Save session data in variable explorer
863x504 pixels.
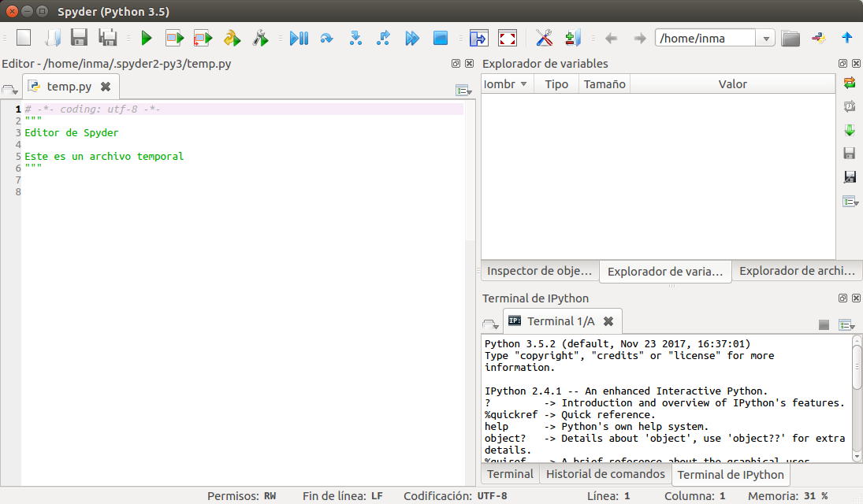[x=850, y=153]
